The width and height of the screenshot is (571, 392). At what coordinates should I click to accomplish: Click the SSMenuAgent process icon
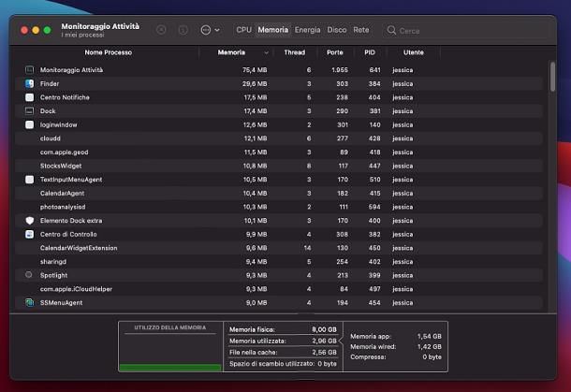pos(30,302)
